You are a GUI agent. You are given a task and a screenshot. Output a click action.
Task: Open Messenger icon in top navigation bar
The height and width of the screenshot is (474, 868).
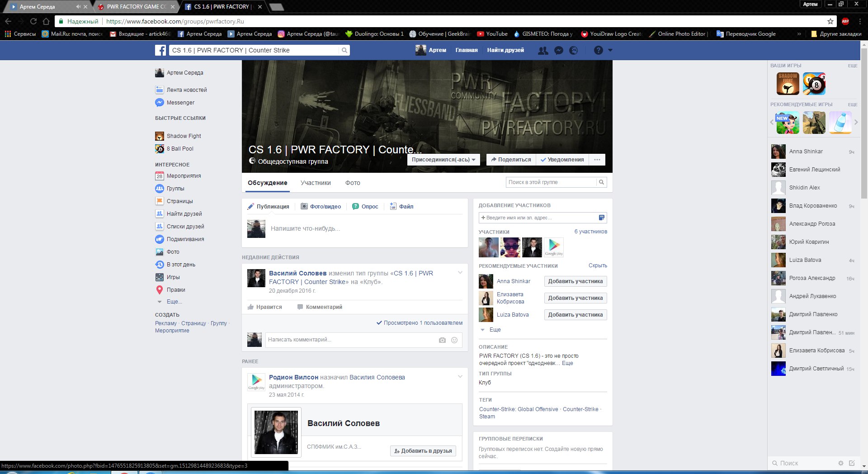click(x=559, y=51)
